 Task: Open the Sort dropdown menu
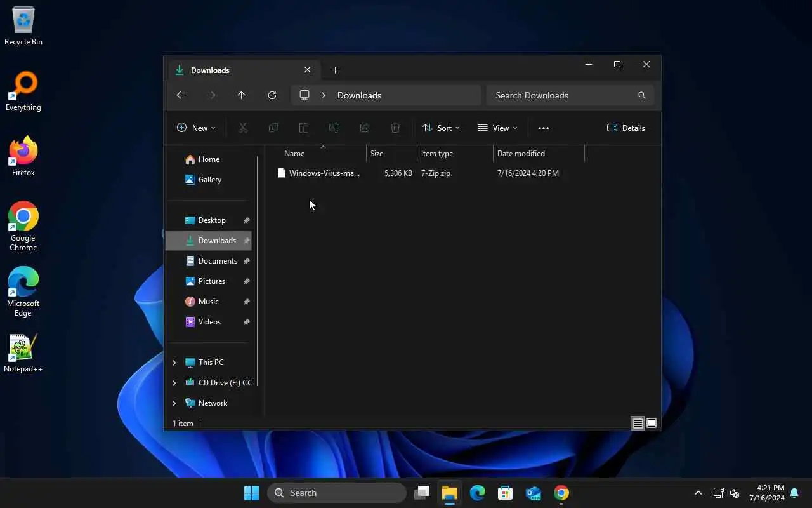(441, 128)
